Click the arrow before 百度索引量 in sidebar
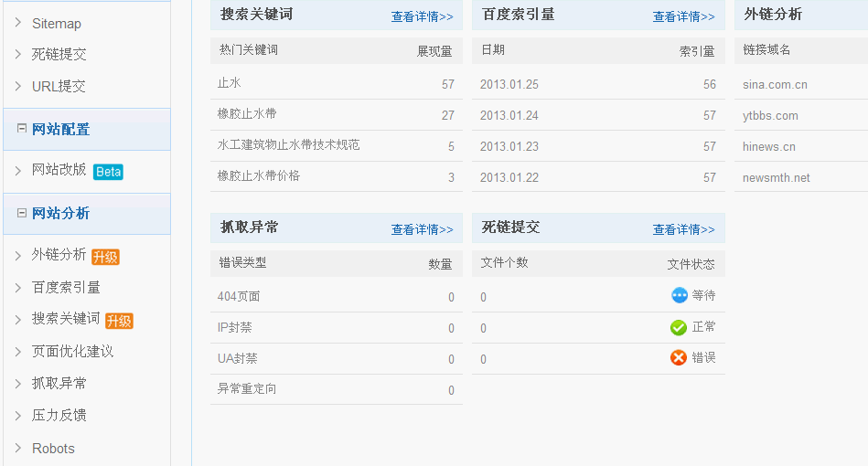 tap(18, 288)
